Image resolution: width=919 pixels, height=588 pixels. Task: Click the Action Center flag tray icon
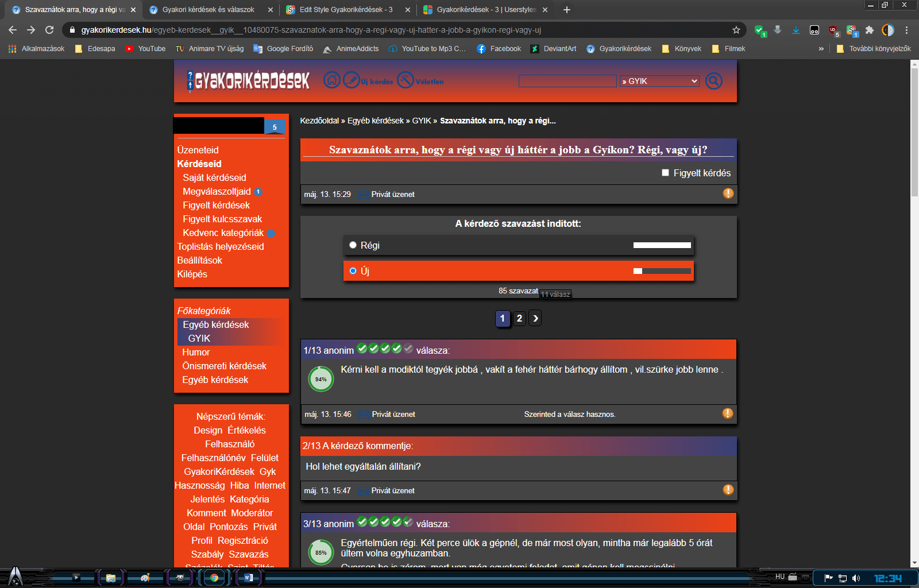click(828, 578)
